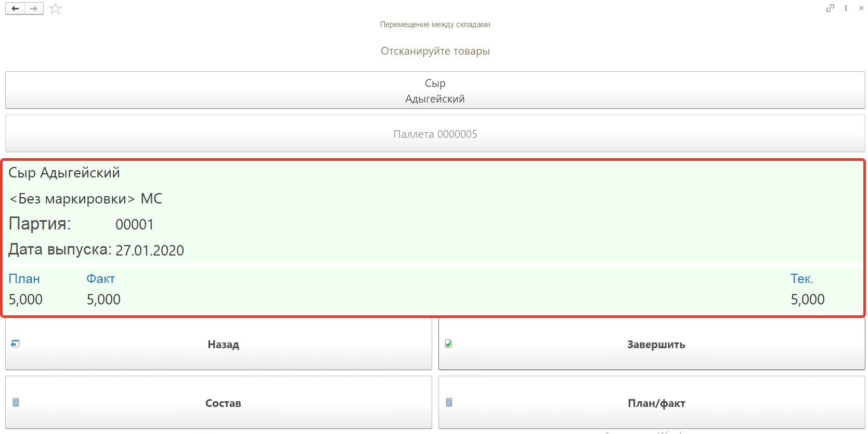Screen dimensions: 868x434
Task: Click the forward arrow navigation icon
Action: click(x=34, y=8)
